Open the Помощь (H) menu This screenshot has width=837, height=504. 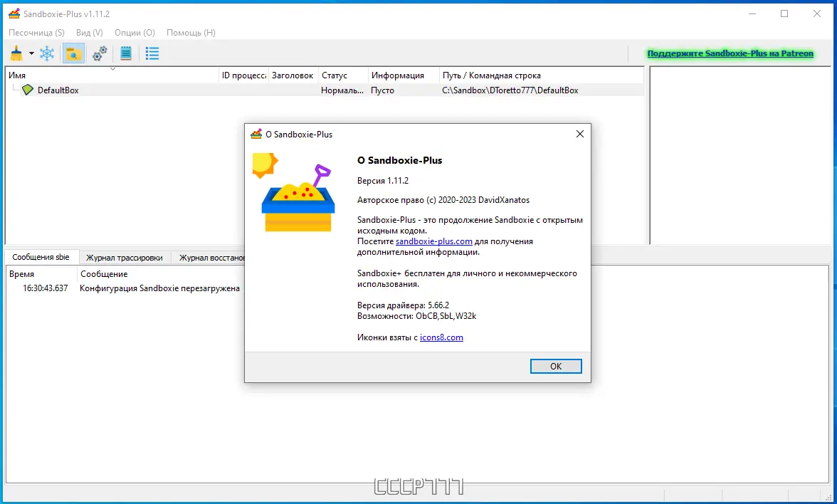(191, 33)
